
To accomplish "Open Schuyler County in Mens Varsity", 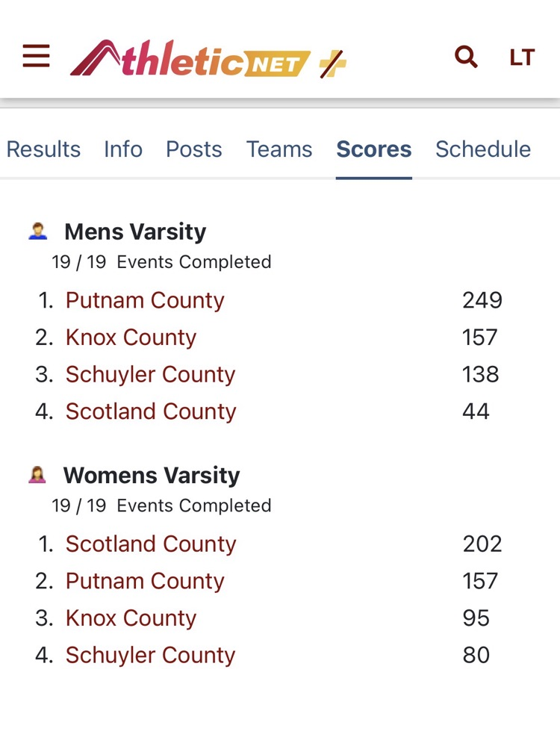I will click(150, 374).
